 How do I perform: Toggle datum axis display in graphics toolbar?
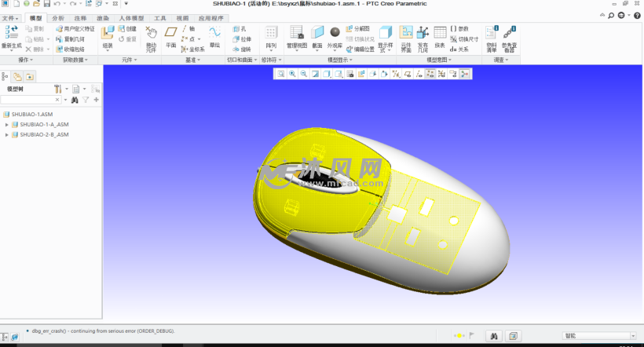coord(419,74)
